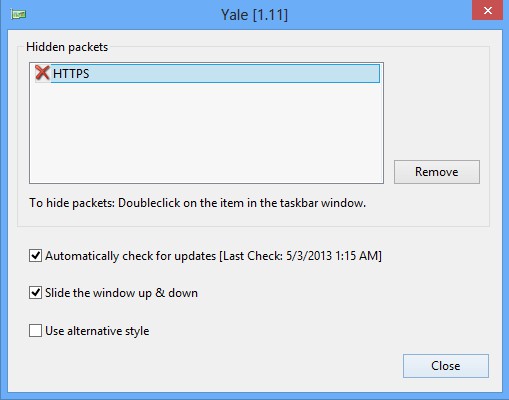Click the 'Automatically check for updates' label text
The width and height of the screenshot is (509, 400).
130,256
